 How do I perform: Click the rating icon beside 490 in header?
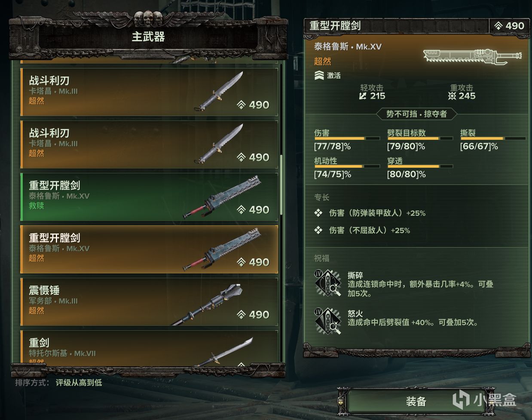pyautogui.click(x=498, y=26)
